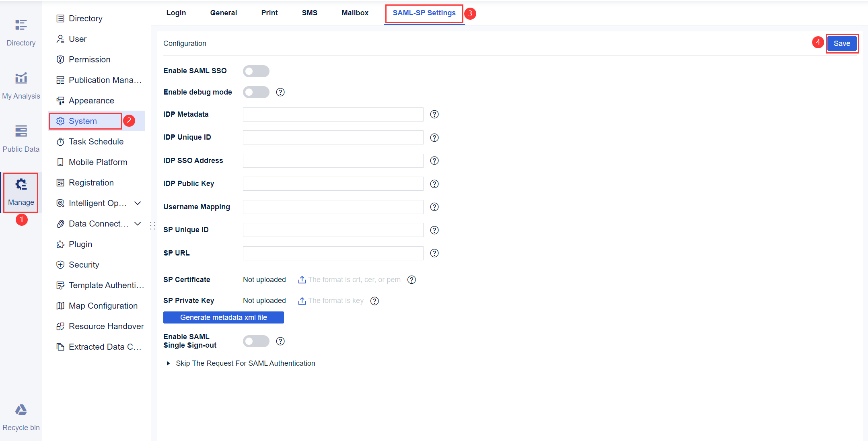Open the help icon beside Enable debug mode
This screenshot has width=868, height=441.
click(280, 92)
